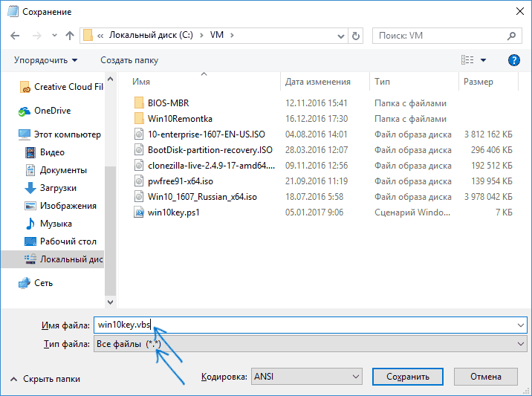Open Рабочий стол in sidebar
Viewport: 532px width, 396px height.
tap(61, 241)
